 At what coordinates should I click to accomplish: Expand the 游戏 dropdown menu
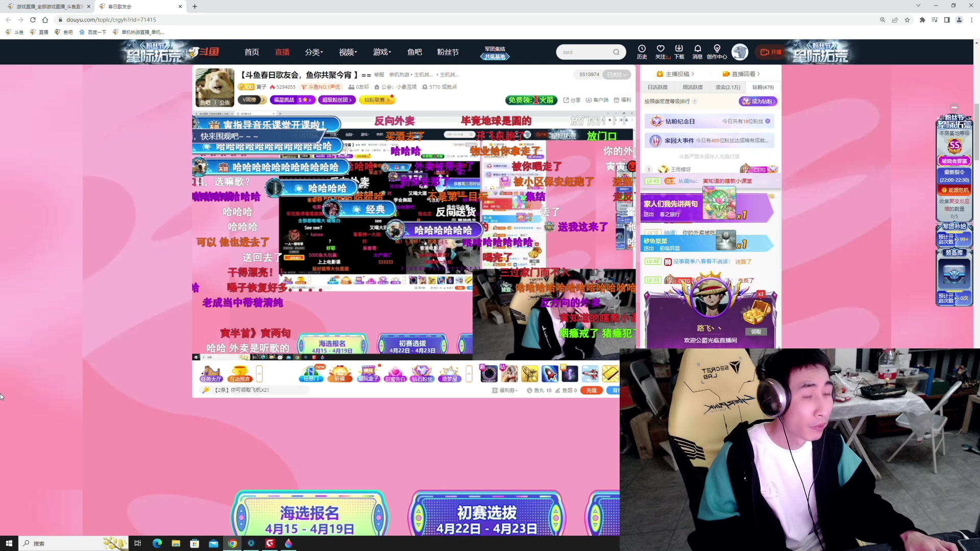(382, 52)
